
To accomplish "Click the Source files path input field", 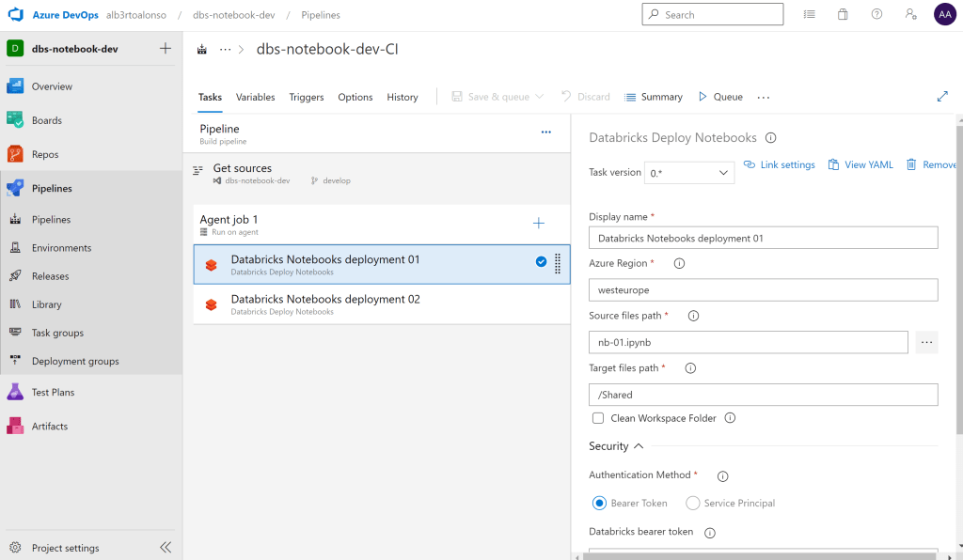I will pos(748,342).
